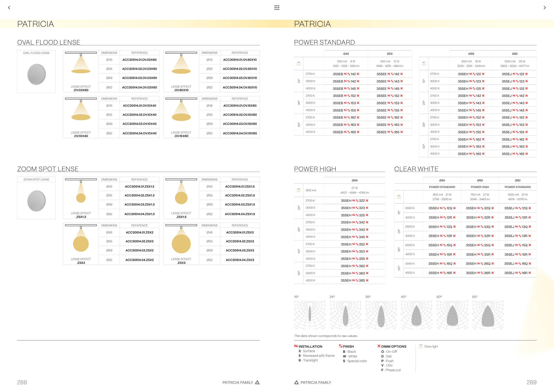554x392 pixels.
Task: Click the Oval Flood Lense product image
Action: [36, 74]
